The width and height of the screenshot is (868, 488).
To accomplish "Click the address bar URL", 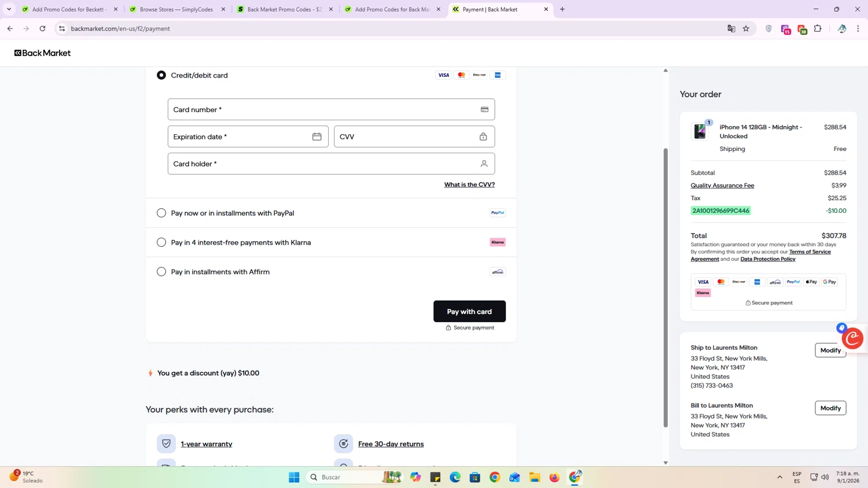I will [120, 28].
